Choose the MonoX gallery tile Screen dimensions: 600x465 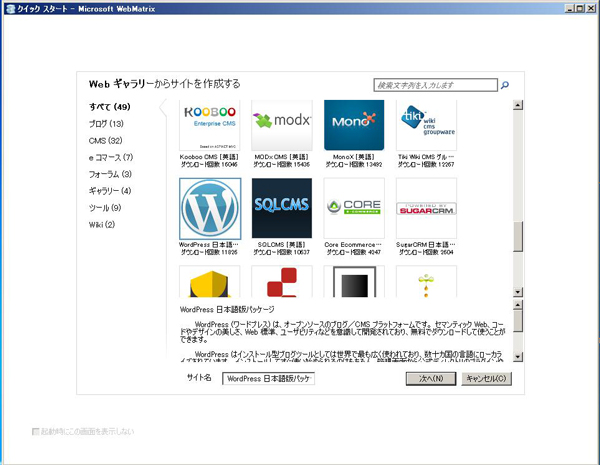(354, 125)
